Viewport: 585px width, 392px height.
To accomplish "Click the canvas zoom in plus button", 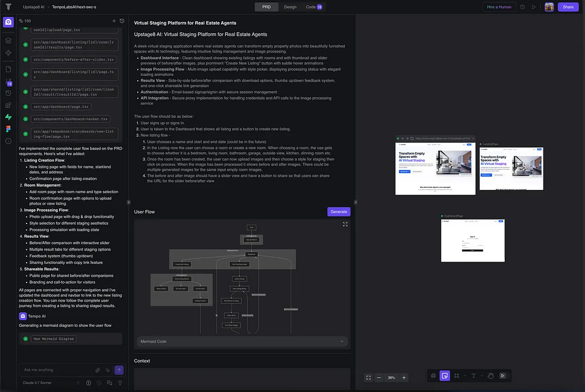I will point(404,377).
